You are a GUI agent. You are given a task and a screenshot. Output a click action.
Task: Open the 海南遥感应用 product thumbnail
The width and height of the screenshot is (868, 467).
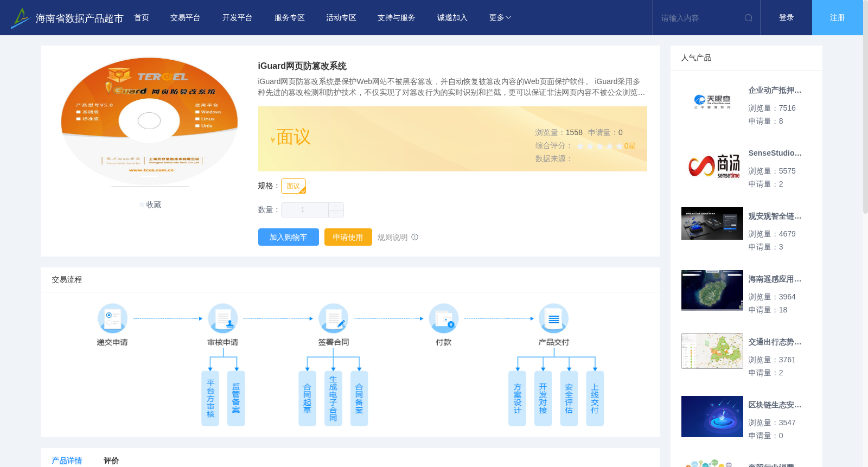click(712, 290)
